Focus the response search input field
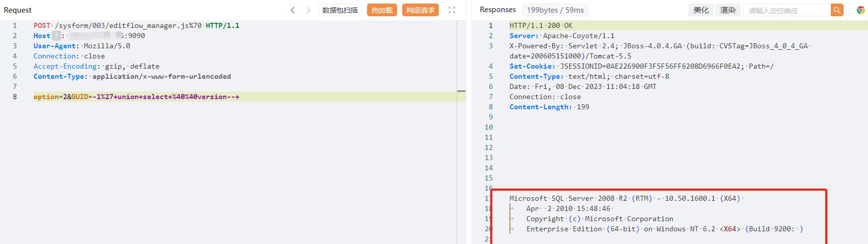 coord(787,10)
